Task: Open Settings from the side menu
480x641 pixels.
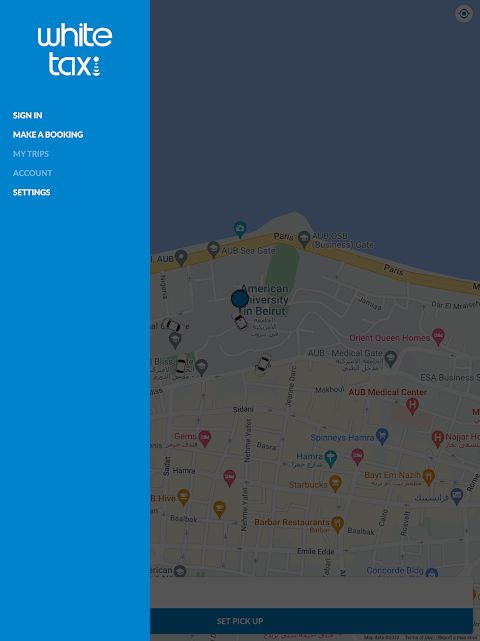Action: 31,192
